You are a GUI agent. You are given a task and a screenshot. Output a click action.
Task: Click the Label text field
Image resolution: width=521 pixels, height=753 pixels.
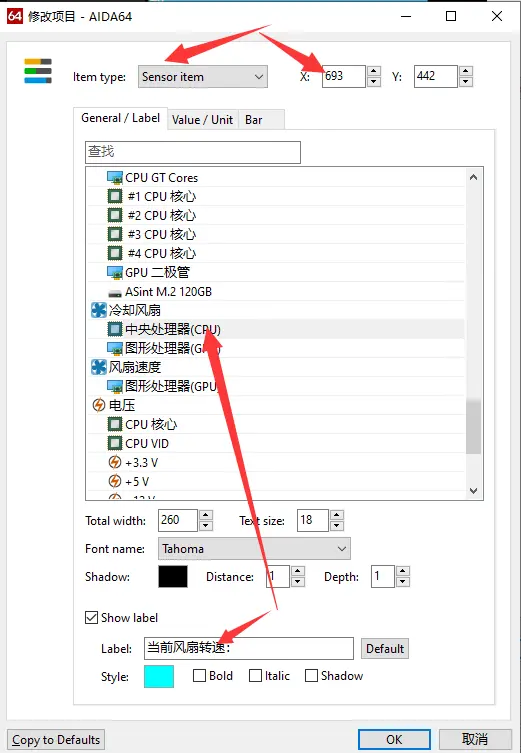[x=249, y=649]
